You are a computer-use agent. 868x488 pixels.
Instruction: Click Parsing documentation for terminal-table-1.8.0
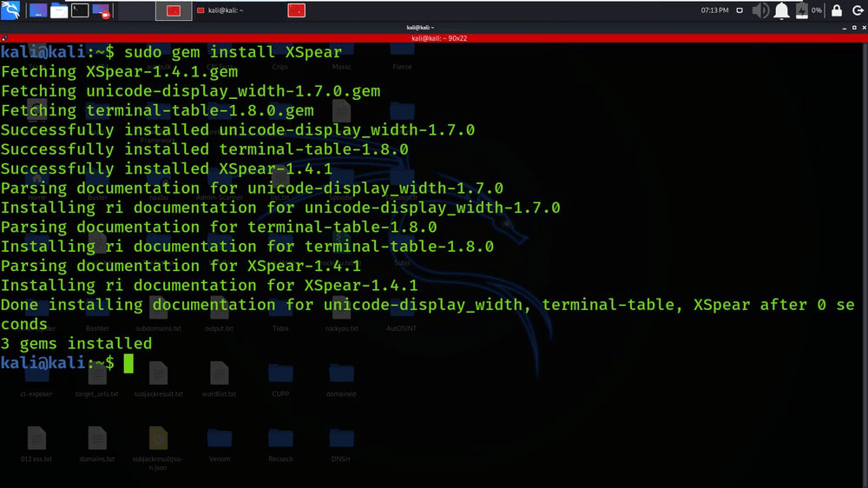tap(219, 227)
